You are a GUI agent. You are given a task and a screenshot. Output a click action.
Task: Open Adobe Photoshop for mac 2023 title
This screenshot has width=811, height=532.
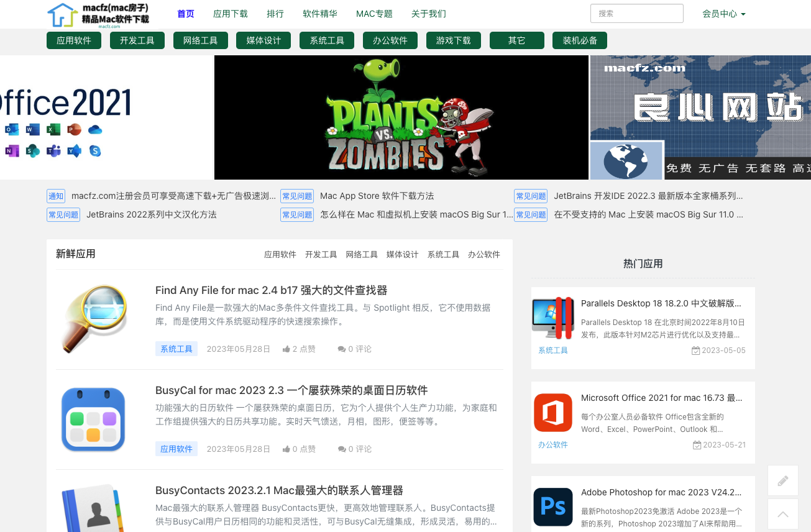point(661,493)
